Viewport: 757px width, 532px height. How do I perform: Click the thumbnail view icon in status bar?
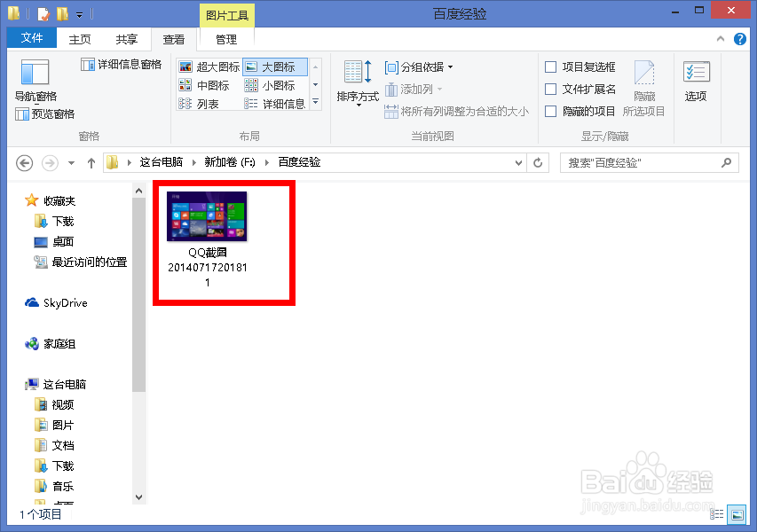pyautogui.click(x=738, y=513)
